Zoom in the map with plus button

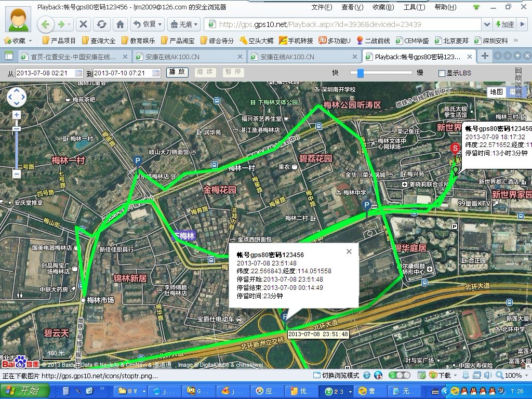[17, 115]
